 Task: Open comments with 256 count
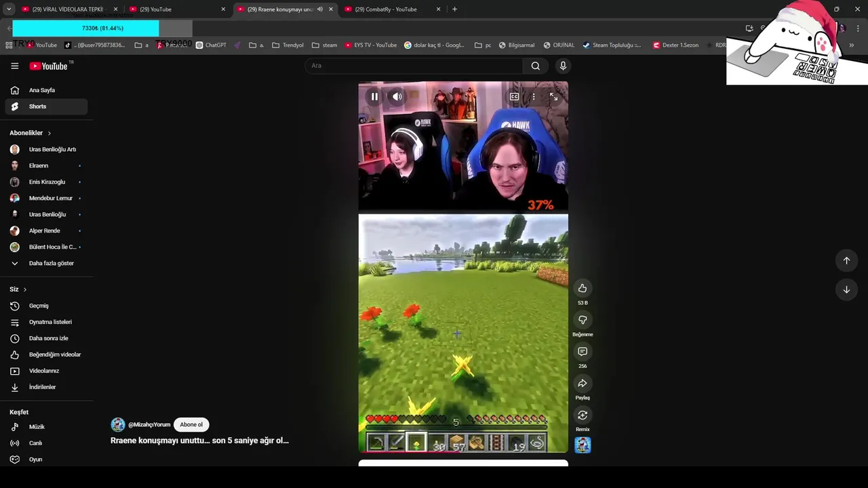coord(583,351)
